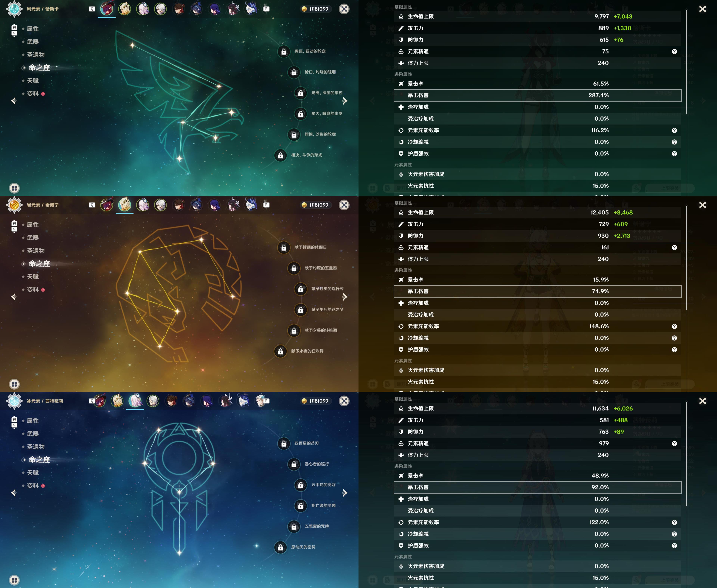Select the locked 献予灼原的五重奏 node

(x=294, y=268)
